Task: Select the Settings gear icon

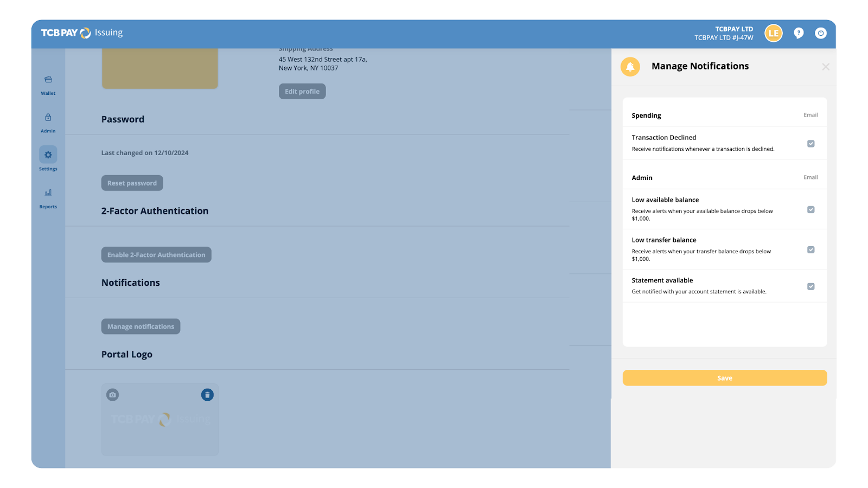Action: (48, 155)
